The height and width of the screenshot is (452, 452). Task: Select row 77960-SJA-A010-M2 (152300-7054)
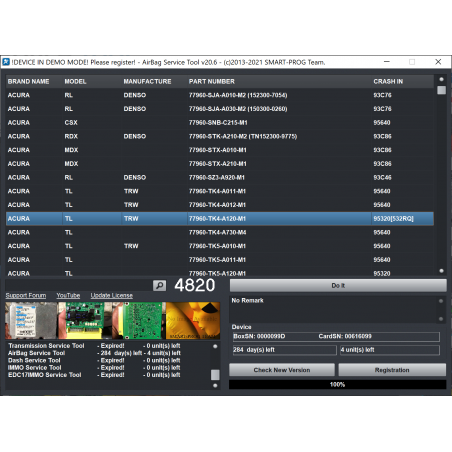tap(220, 95)
